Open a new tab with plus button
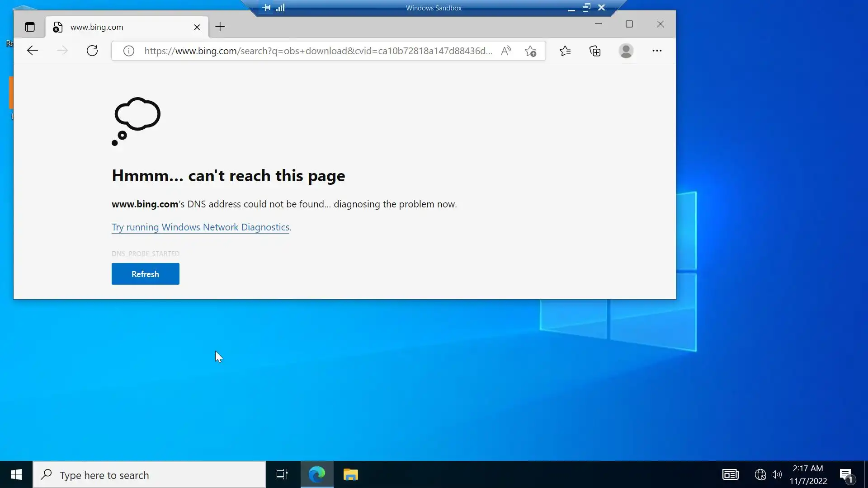 click(220, 27)
